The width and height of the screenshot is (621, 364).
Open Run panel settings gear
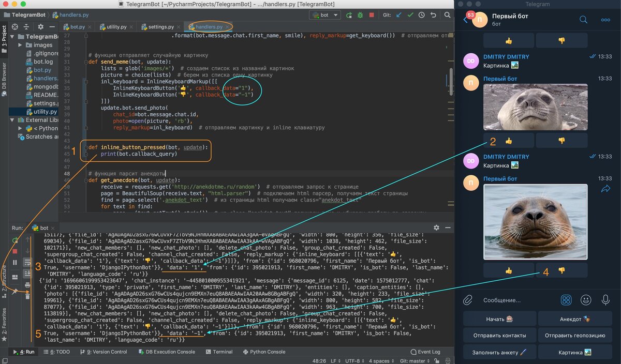point(436,228)
